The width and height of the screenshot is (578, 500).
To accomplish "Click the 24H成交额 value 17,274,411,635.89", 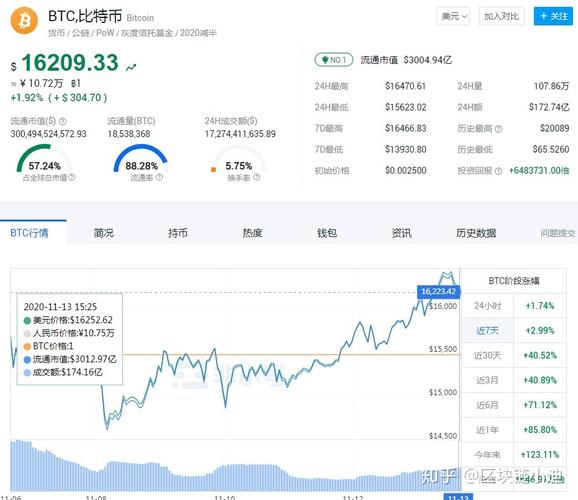I will point(240,133).
